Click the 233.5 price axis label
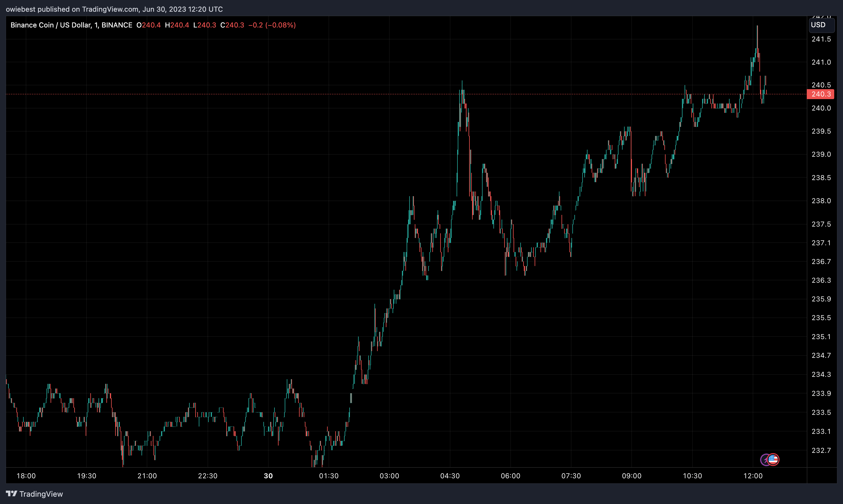This screenshot has height=504, width=843. coord(821,412)
